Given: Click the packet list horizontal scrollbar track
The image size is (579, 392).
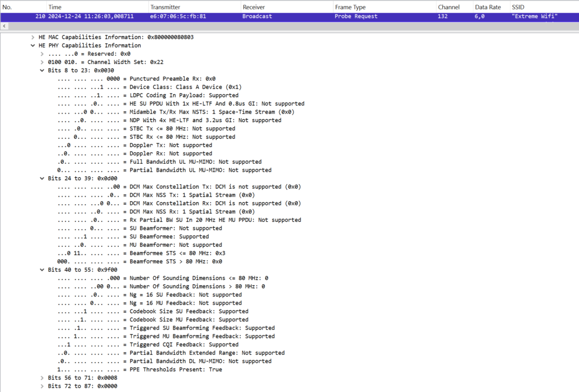Looking at the screenshot, I should click(293, 26).
